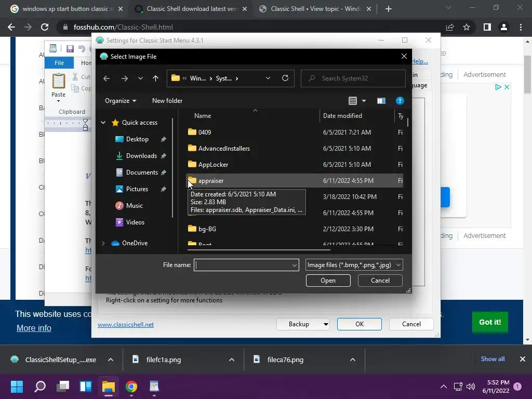
Task: Refresh the System32 folder listing
Action: click(x=285, y=78)
